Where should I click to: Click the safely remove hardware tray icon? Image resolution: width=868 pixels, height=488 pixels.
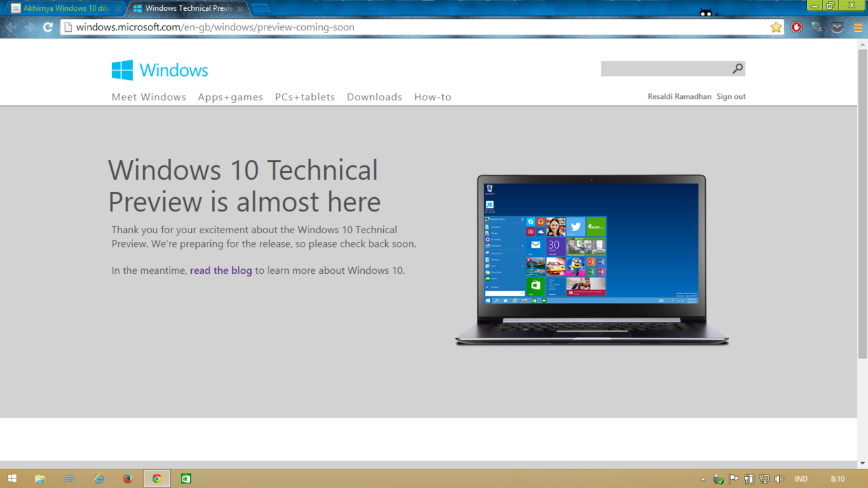719,479
